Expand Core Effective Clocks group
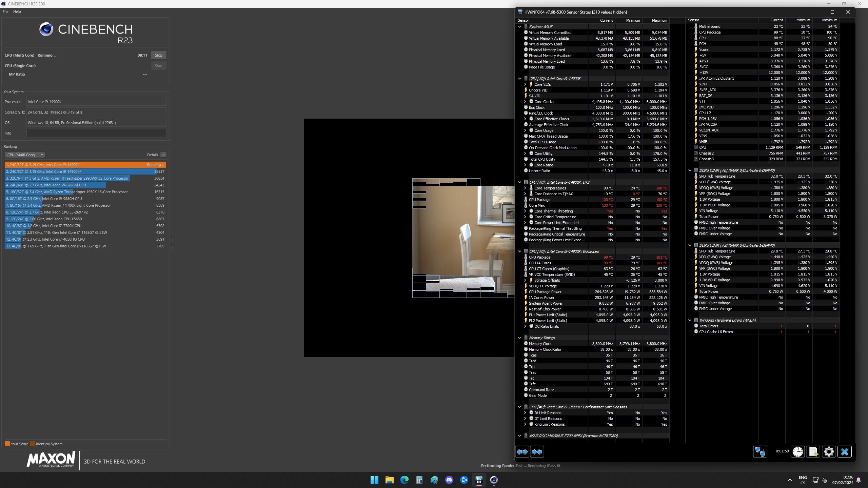The height and width of the screenshot is (488, 868). pyautogui.click(x=525, y=119)
